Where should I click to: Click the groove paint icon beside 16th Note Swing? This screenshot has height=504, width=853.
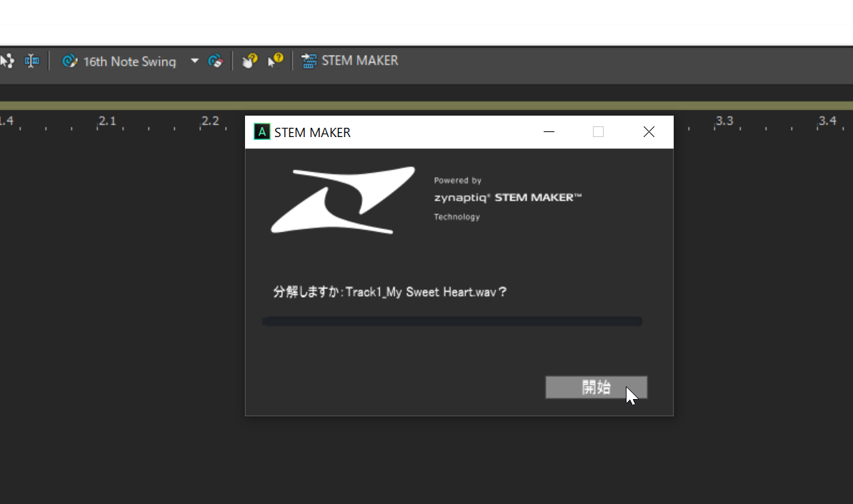pyautogui.click(x=69, y=61)
